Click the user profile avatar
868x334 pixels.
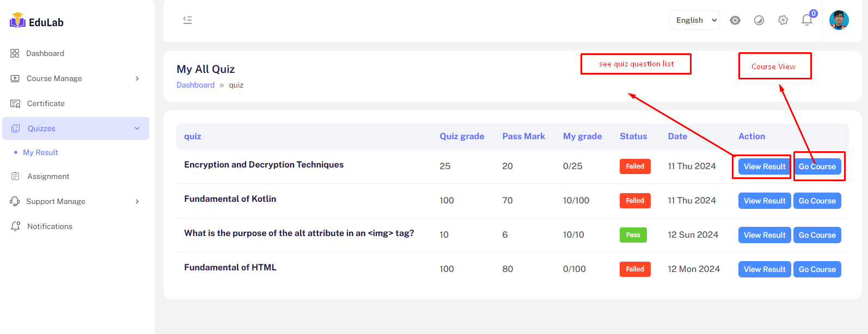coord(839,20)
